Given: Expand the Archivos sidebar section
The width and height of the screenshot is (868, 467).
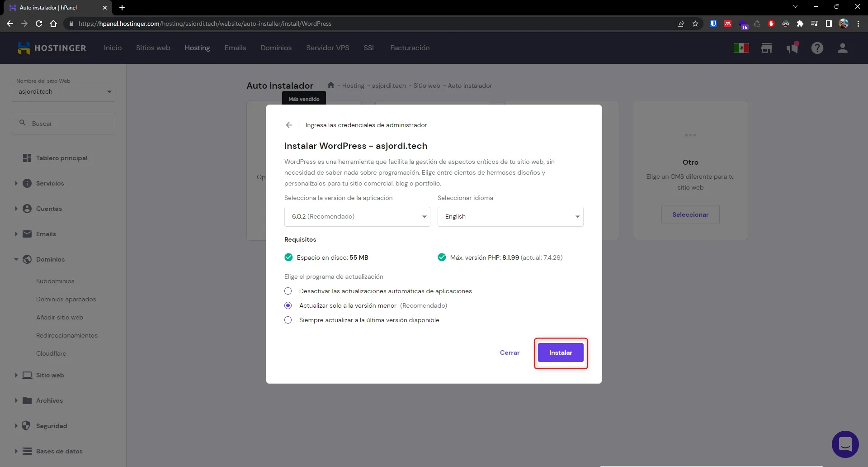Looking at the screenshot, I should (16, 400).
